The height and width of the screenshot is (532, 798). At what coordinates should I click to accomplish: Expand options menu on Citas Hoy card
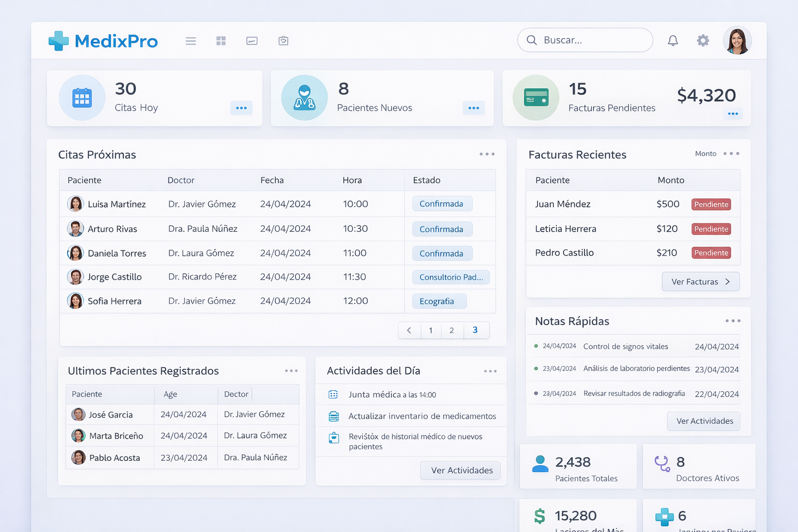pyautogui.click(x=241, y=108)
